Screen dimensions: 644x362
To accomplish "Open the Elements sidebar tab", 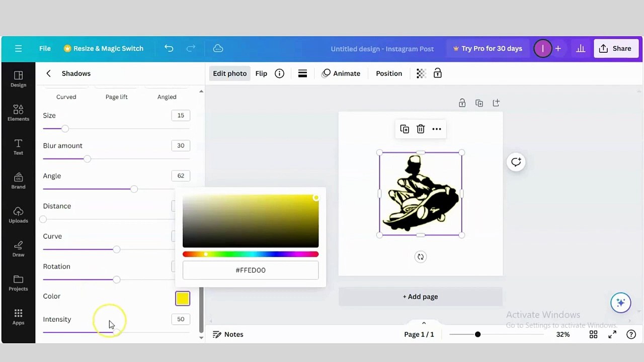I will pos(18,113).
